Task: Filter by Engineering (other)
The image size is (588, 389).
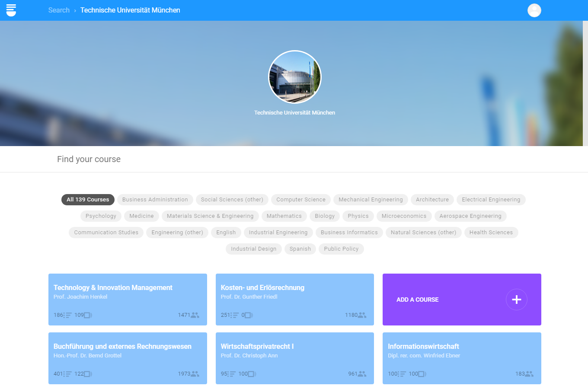Action: coord(177,233)
